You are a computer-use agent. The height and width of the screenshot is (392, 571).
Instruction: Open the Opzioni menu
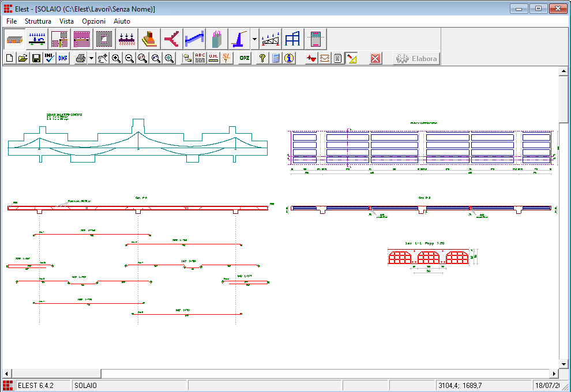[93, 21]
